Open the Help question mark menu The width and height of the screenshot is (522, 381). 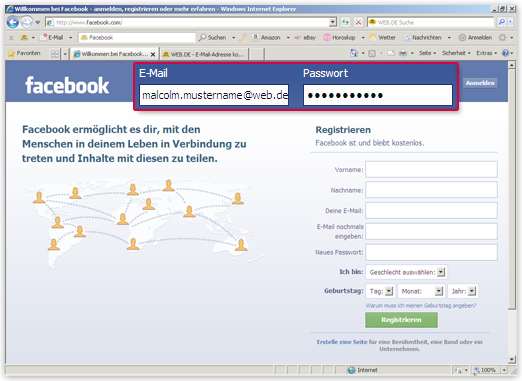coord(506,53)
